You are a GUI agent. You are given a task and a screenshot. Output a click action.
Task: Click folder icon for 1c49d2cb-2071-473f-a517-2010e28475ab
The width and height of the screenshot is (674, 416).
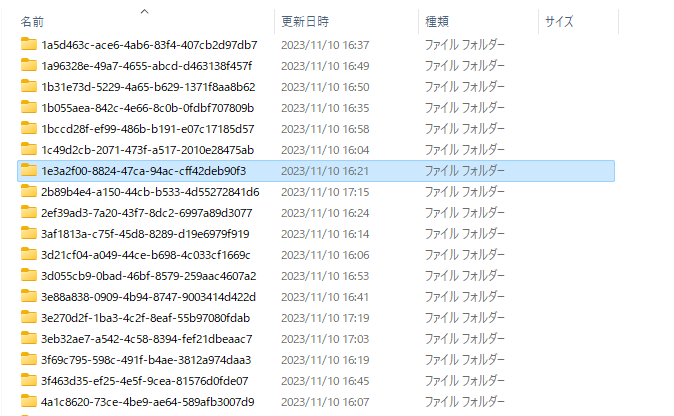point(29,150)
